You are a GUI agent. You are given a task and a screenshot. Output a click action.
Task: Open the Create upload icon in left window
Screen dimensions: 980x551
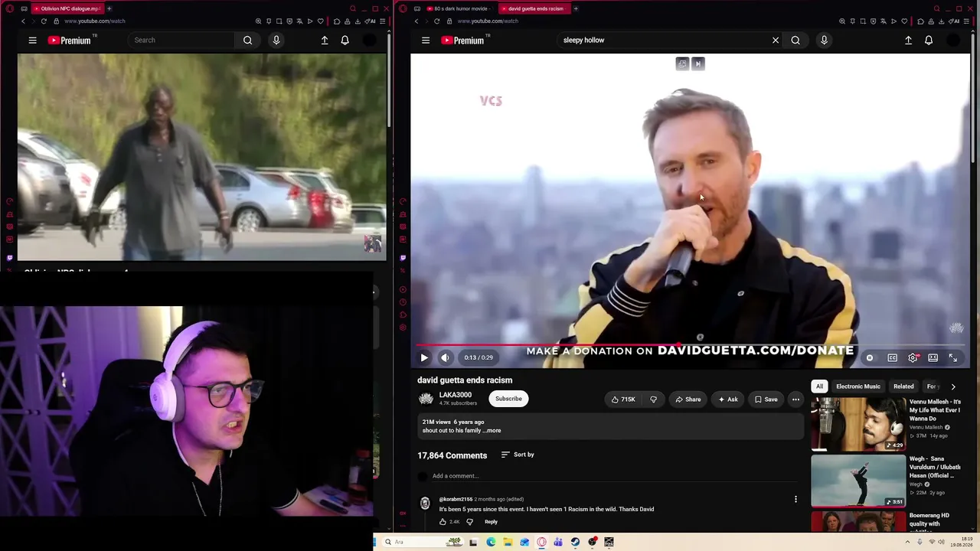coord(325,41)
